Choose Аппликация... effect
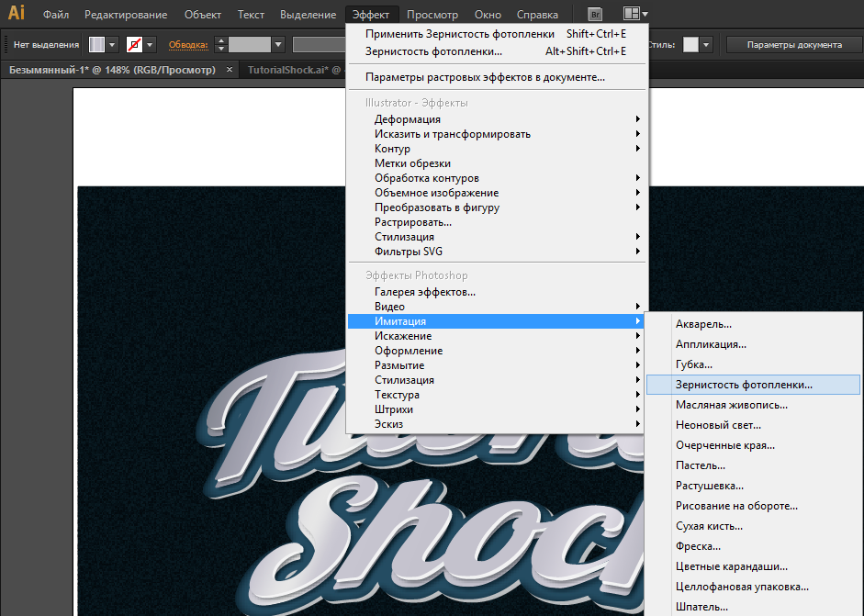864x616 pixels. coord(753,344)
